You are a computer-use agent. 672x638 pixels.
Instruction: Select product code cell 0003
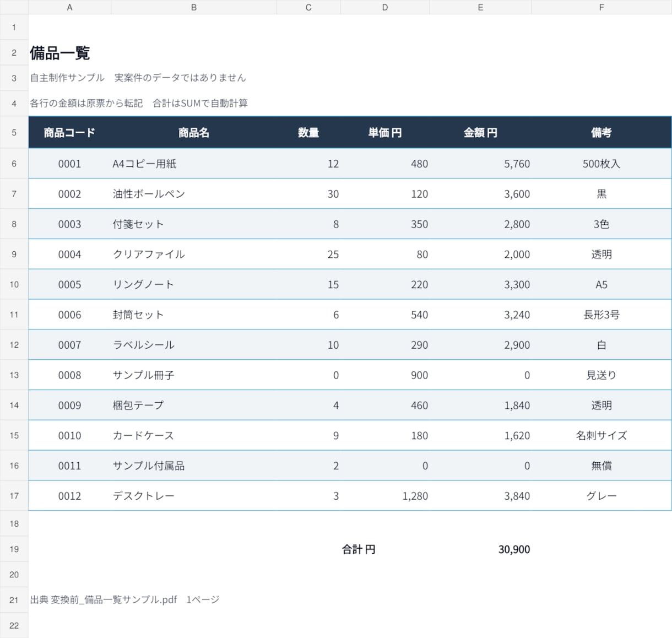[x=69, y=224]
